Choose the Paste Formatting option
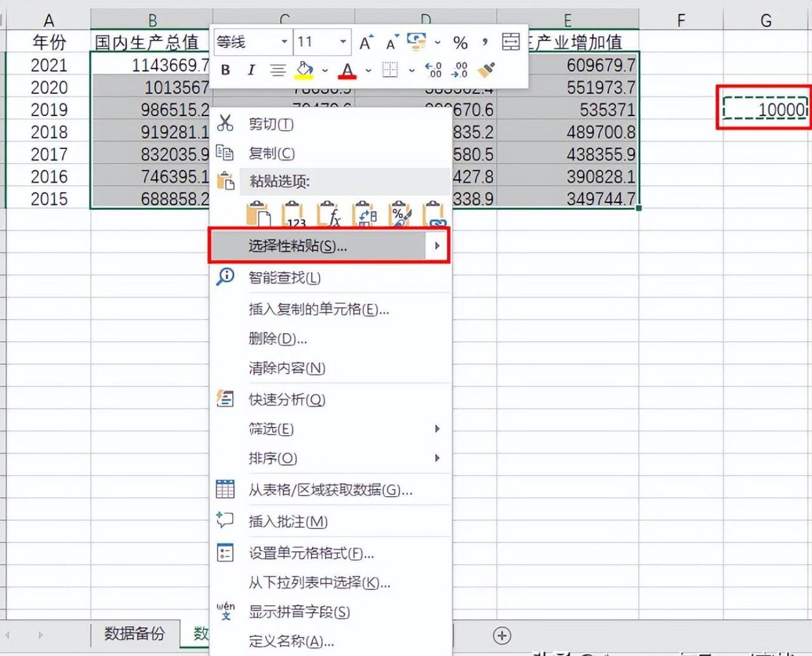Image resolution: width=812 pixels, height=656 pixels. 400,214
